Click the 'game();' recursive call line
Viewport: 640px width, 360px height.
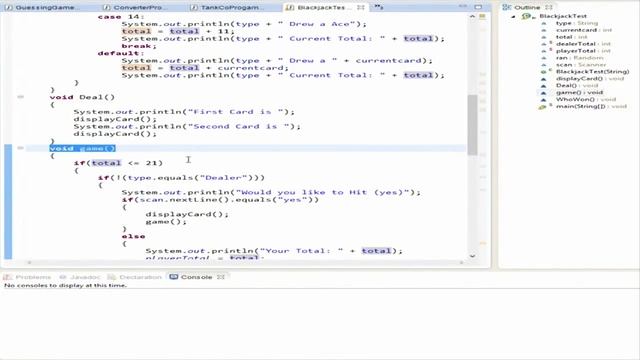point(166,222)
